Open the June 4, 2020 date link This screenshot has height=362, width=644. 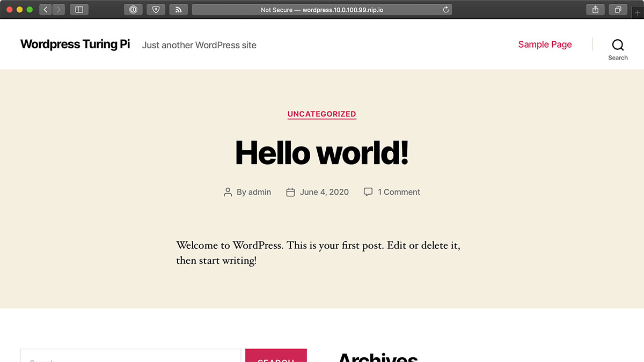pos(324,192)
